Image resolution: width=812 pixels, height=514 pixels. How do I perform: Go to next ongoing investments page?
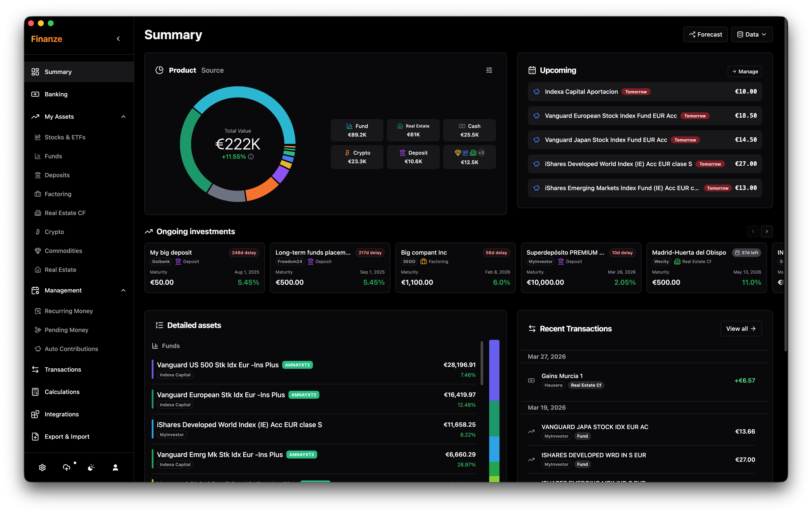[x=766, y=232]
